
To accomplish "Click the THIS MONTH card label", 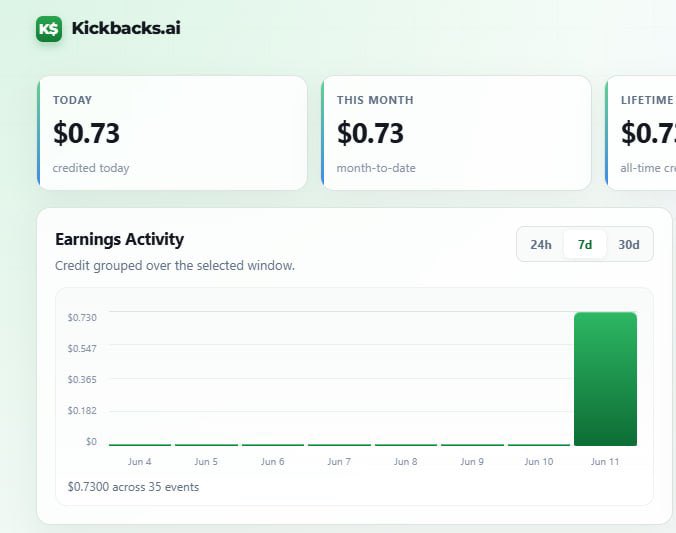I will click(375, 100).
